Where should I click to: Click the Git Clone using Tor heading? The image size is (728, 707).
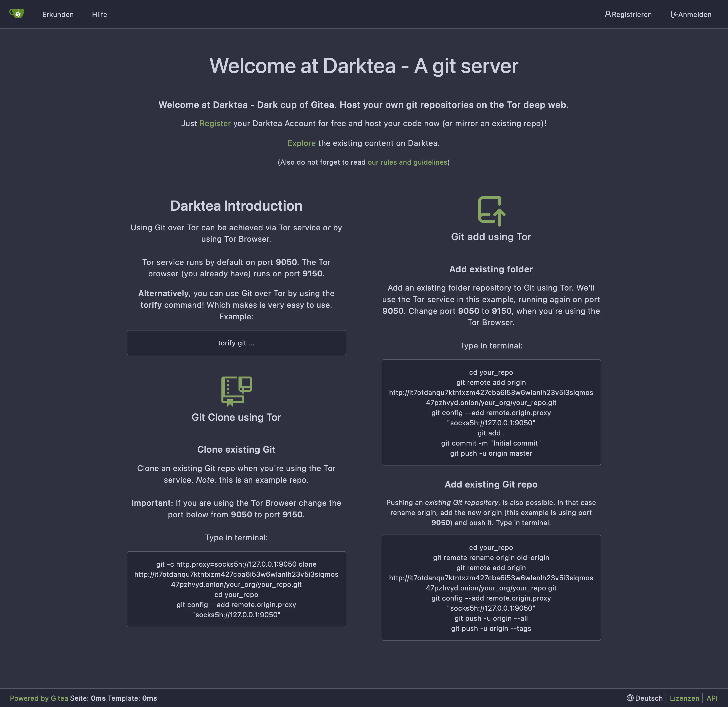[236, 417]
